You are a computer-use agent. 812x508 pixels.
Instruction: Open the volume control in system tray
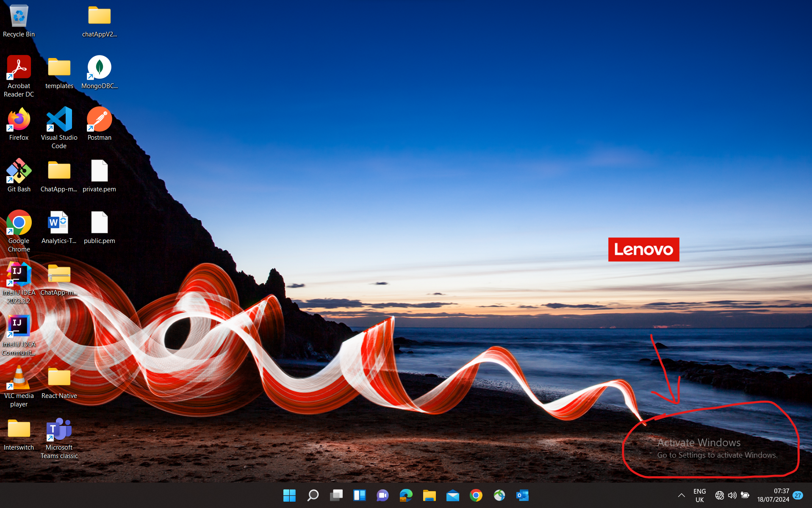click(732, 495)
